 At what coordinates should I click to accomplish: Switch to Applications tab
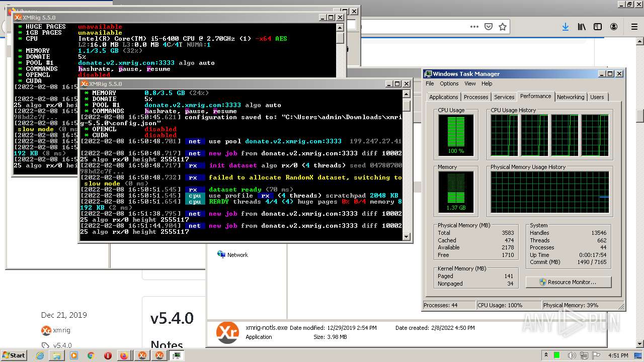(x=443, y=97)
